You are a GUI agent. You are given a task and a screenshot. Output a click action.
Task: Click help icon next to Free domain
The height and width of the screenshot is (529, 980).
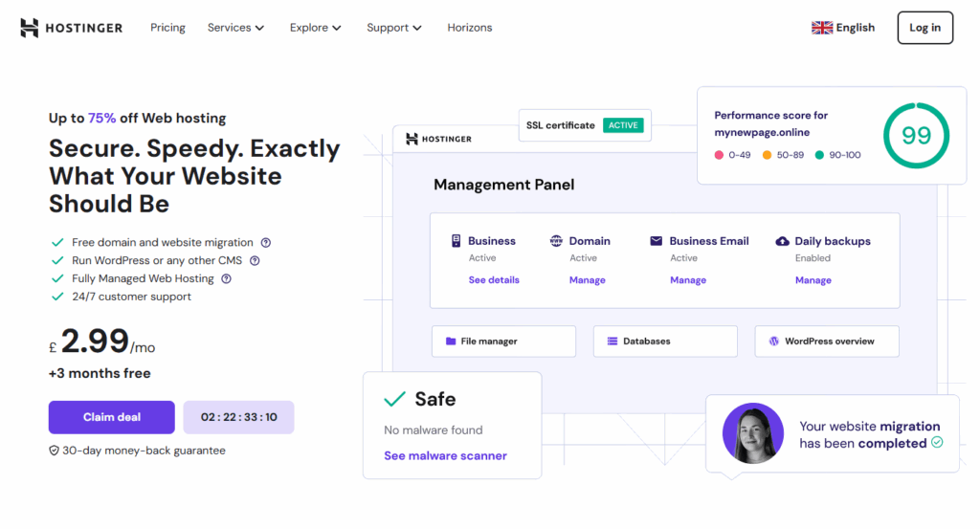point(266,243)
